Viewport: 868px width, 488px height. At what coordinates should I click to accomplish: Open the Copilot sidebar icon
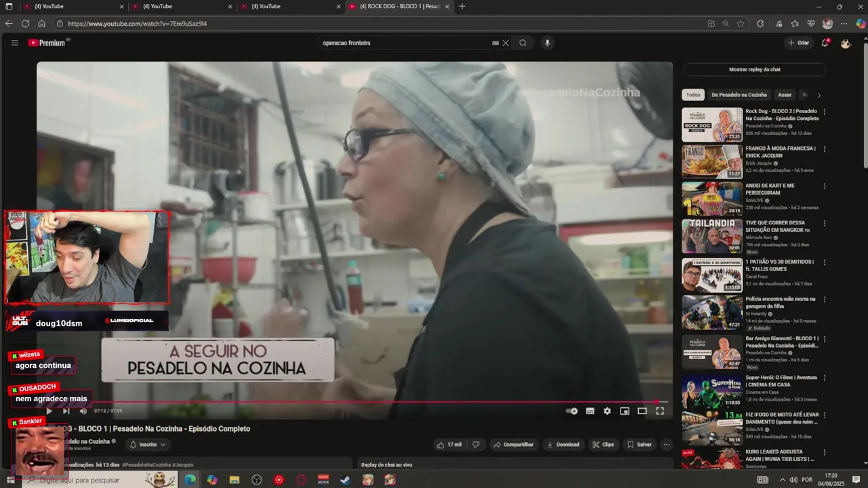tap(860, 24)
